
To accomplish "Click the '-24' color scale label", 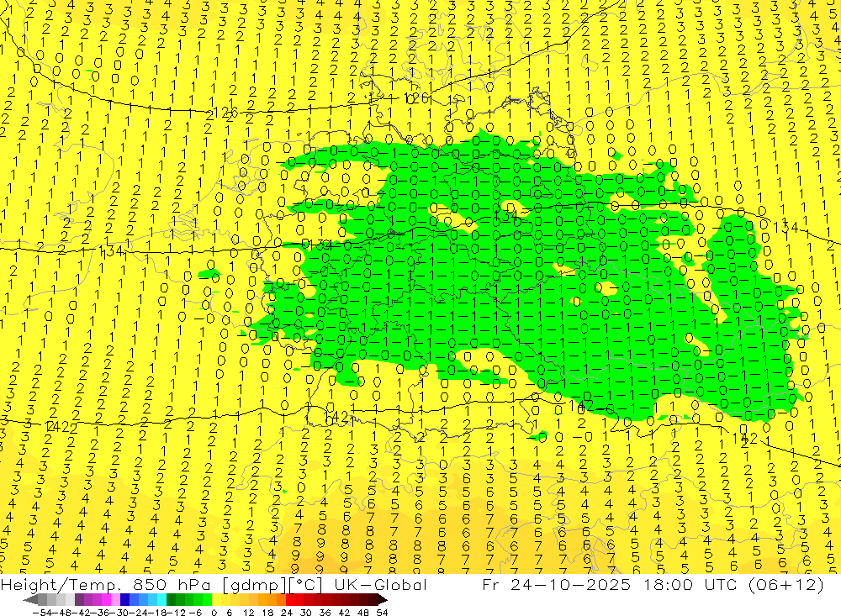I will click(139, 613).
